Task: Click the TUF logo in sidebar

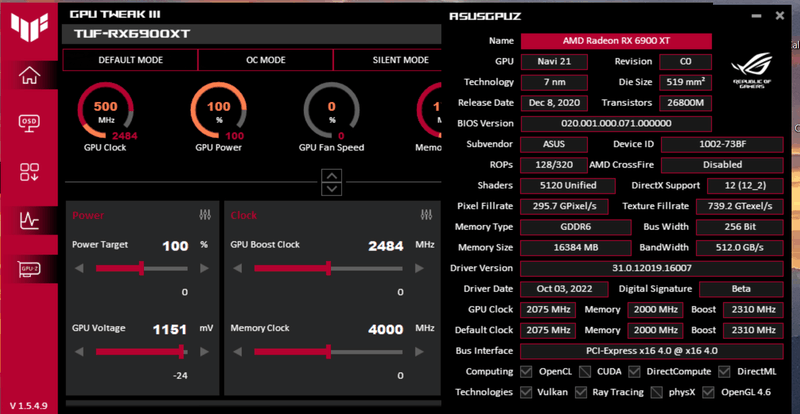Action: pos(29,26)
